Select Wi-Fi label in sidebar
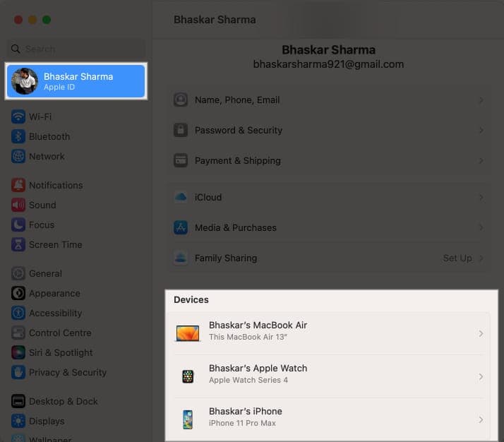 point(40,117)
